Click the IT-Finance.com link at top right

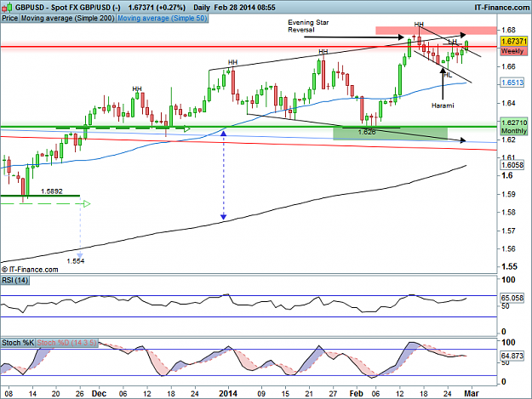[x=501, y=7]
